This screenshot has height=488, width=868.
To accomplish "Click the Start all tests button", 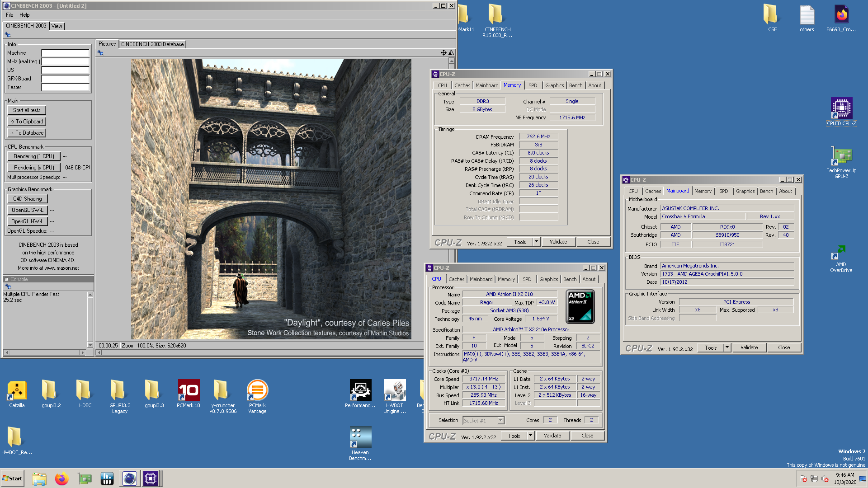I will tap(27, 110).
